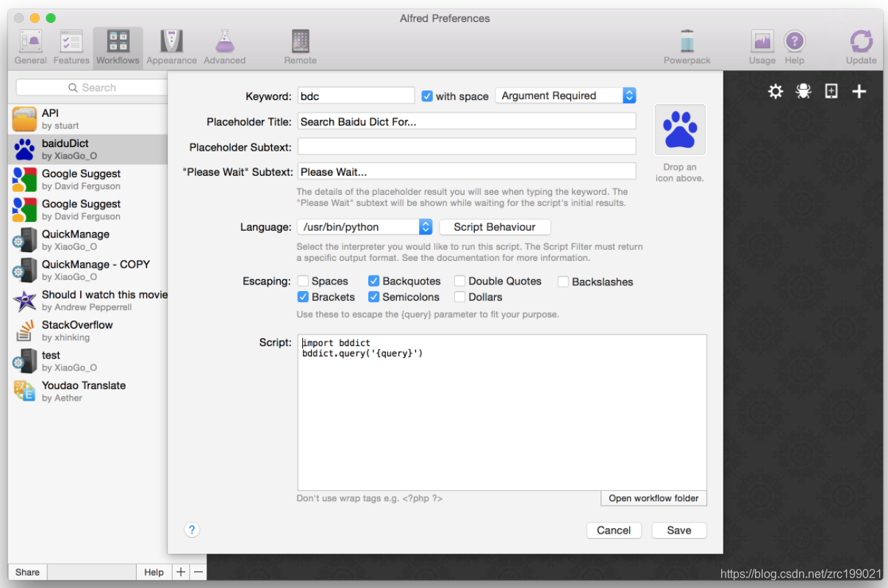Image resolution: width=888 pixels, height=588 pixels.
Task: Select the QuickManage - COPY workflow
Action: tap(87, 270)
